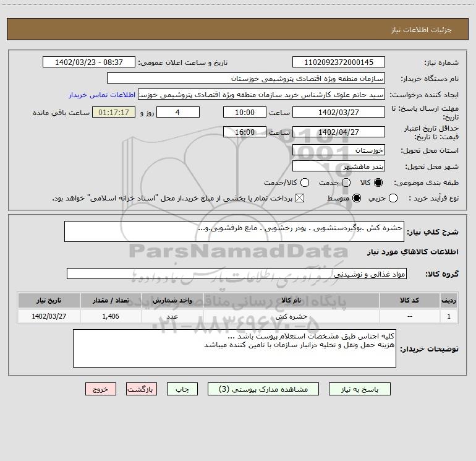
Task: Open مشاهده مدارک پیوستی (3) button
Action: point(263,389)
